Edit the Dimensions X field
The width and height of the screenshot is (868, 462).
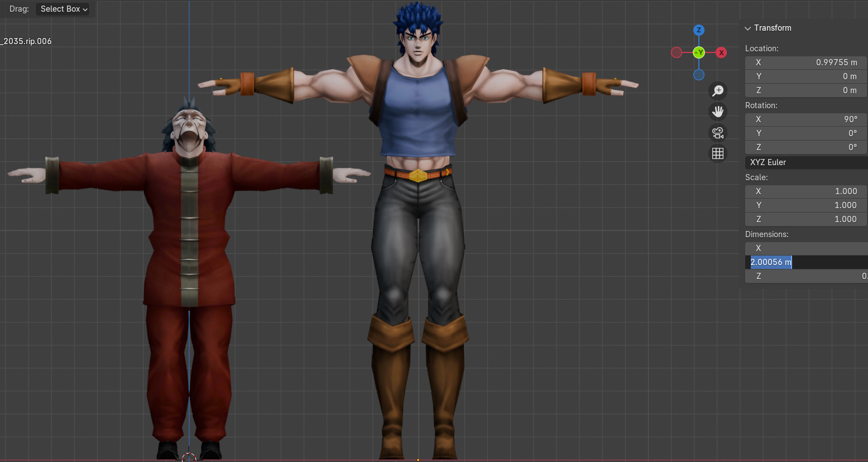pos(806,248)
